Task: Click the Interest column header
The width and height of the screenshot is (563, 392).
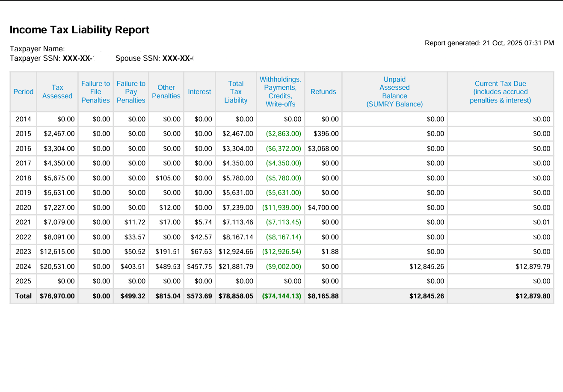Action: (x=199, y=91)
